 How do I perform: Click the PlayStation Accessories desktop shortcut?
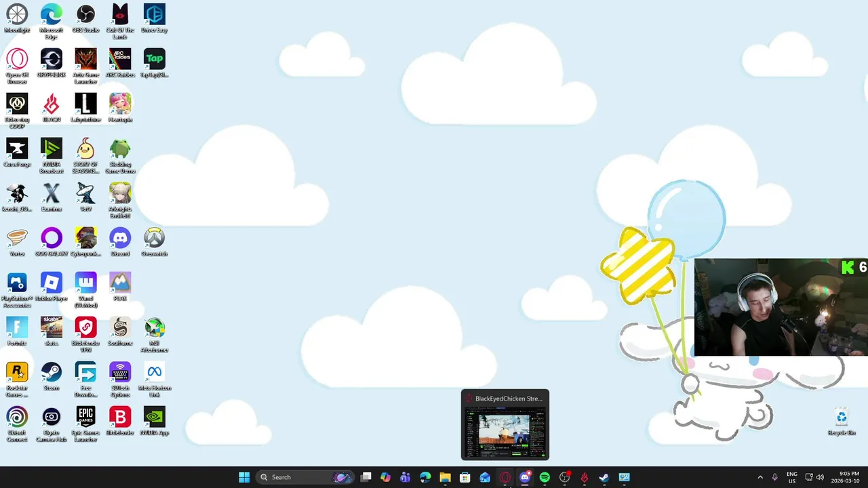17,289
